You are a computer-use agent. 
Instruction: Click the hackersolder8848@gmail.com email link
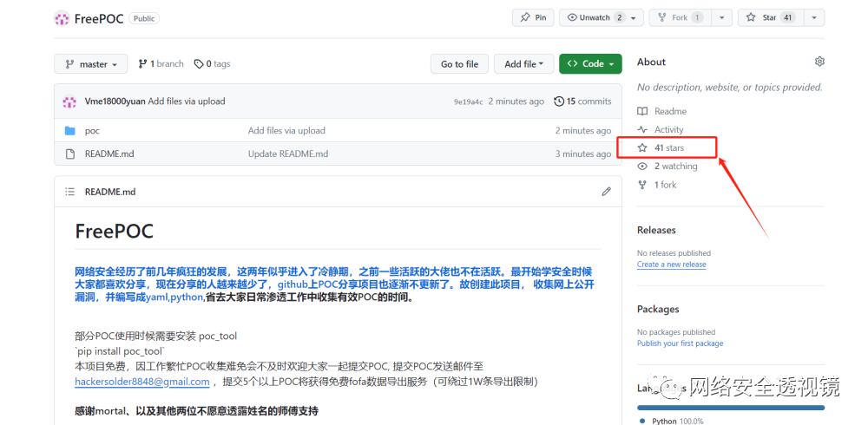(142, 382)
